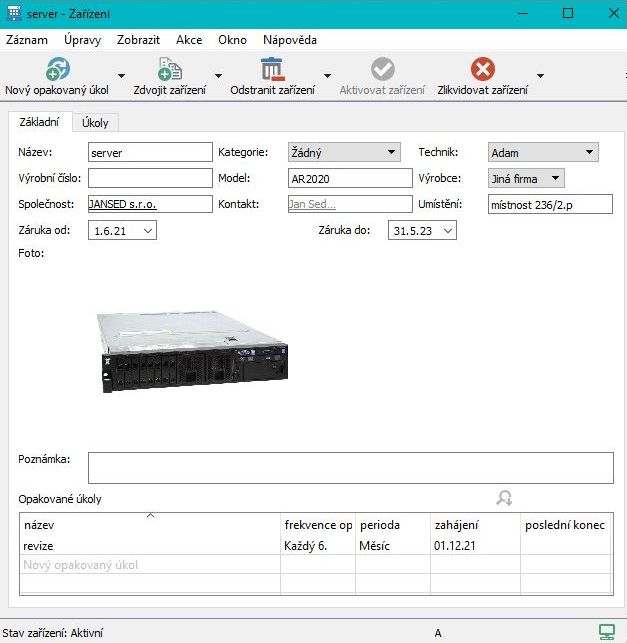This screenshot has height=643, width=627.
Task: Click the Zlikvidovat zařízení red X icon
Action: coord(482,69)
